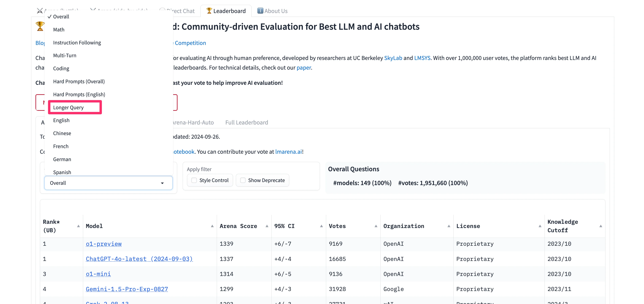
Task: Select Longer Query from category list
Action: tap(68, 107)
